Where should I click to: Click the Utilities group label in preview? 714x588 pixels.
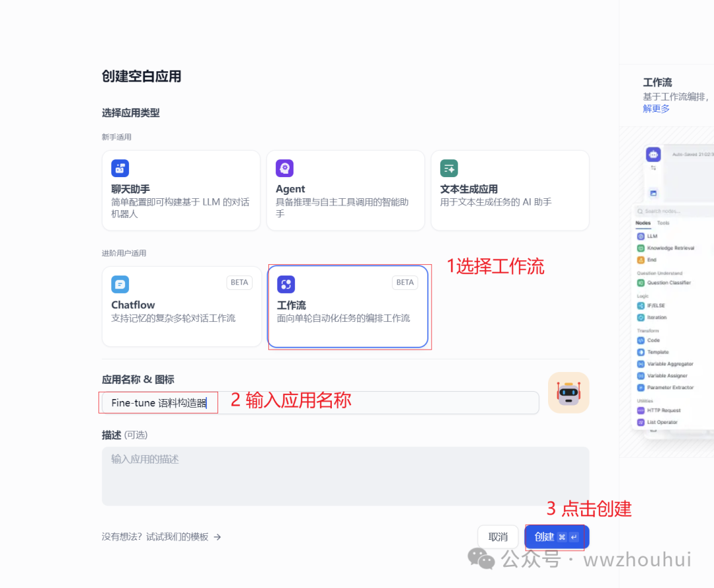(645, 400)
